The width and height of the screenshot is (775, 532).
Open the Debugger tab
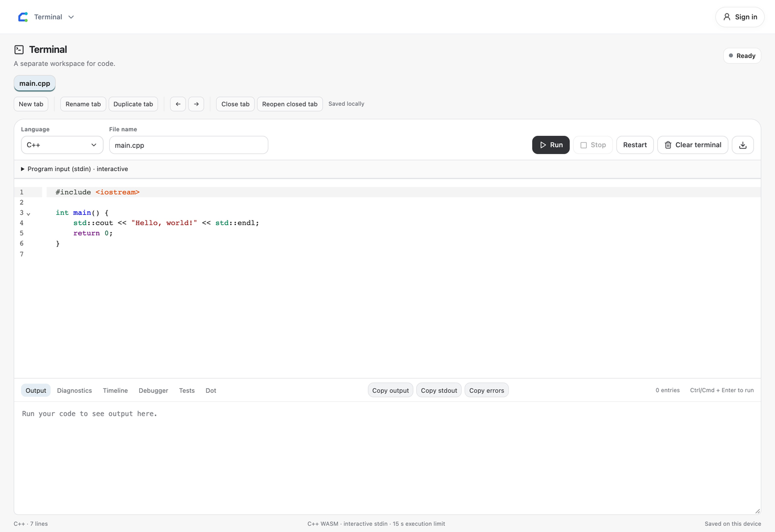[x=154, y=390]
